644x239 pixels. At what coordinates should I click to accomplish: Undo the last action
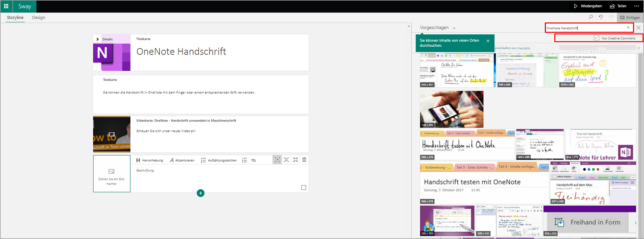coord(601,18)
